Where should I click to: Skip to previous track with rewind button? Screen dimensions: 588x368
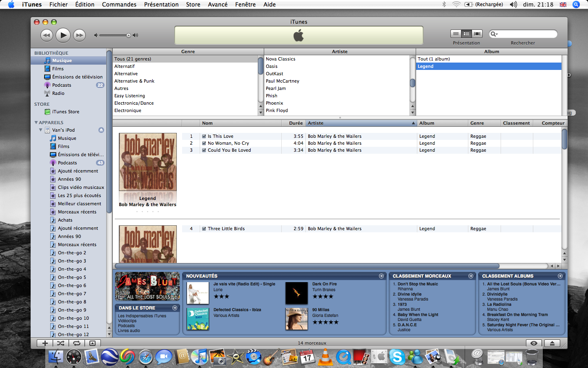tap(47, 35)
